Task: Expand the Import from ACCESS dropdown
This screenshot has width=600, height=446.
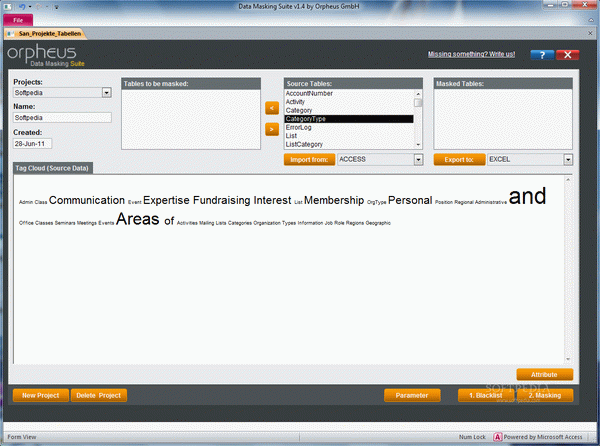Action: (418, 160)
